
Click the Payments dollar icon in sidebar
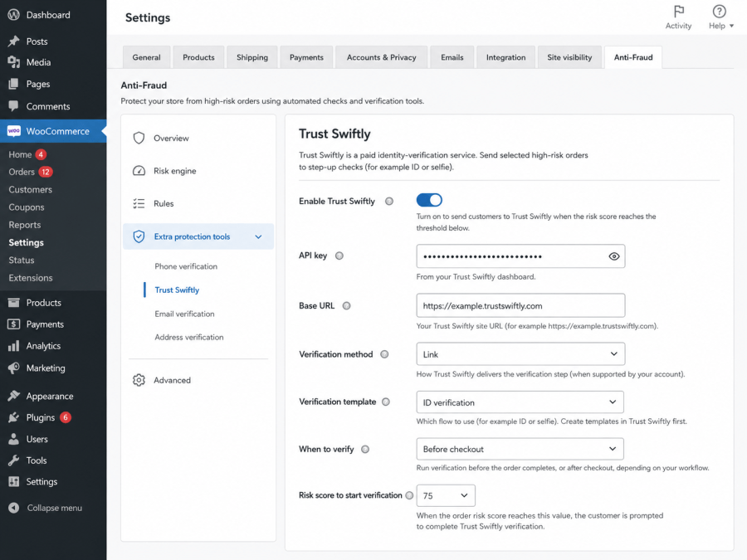click(x=14, y=324)
